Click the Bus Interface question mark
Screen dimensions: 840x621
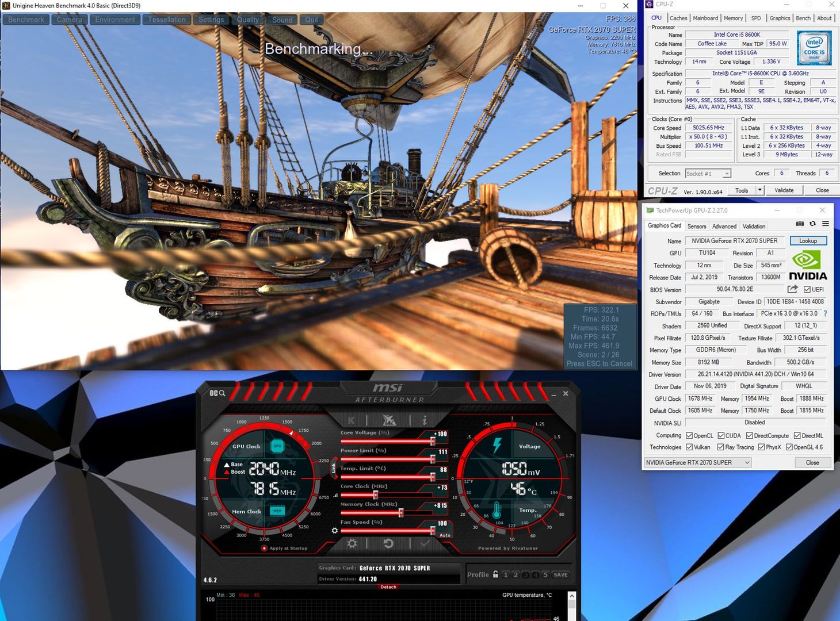[825, 313]
